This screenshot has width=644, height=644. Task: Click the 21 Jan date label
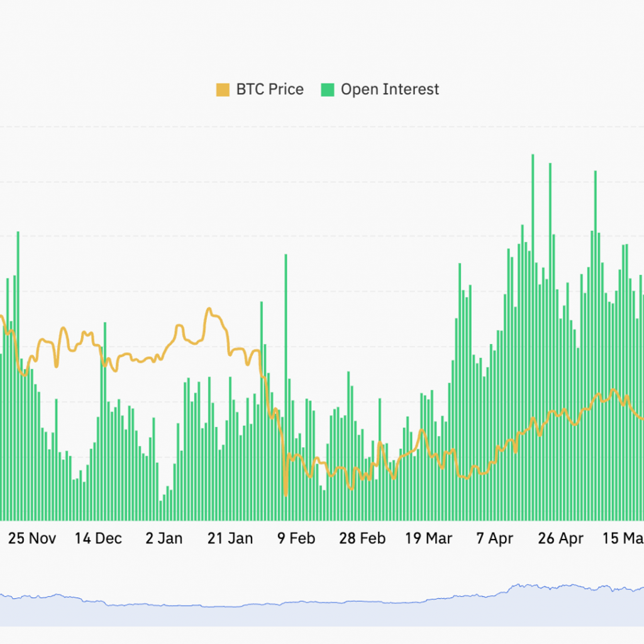[x=230, y=538]
